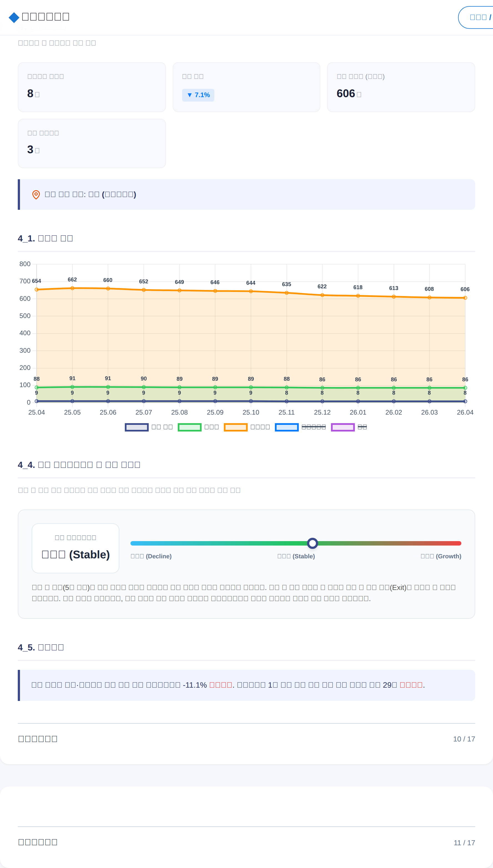This screenshot has width=493, height=868.
Task: Click the down-triangle 7.1% change badge
Action: coord(198,95)
